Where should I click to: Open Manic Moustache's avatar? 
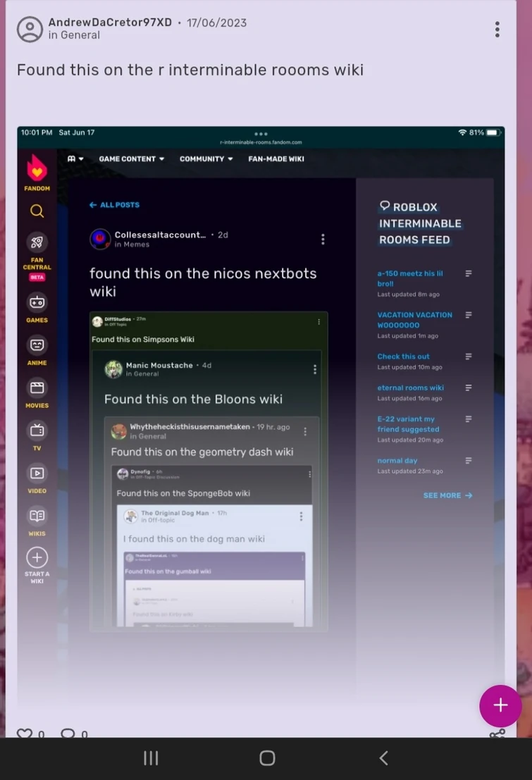tap(113, 369)
